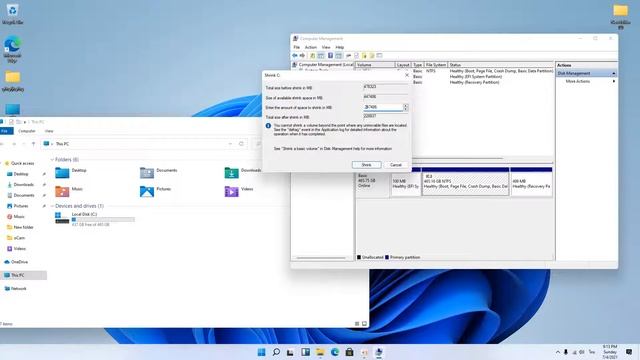Open View menu in Computer Management
The image size is (640, 360).
pyautogui.click(x=326, y=47)
